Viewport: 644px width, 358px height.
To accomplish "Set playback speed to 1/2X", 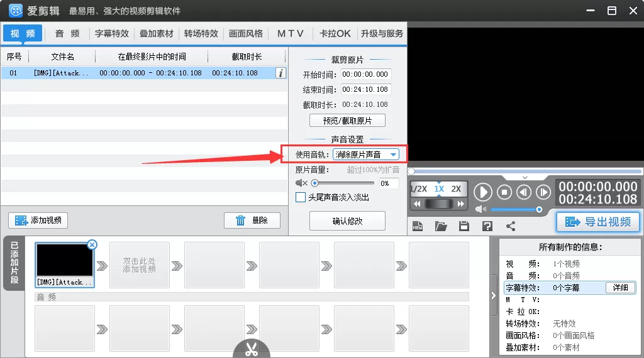I will pyautogui.click(x=418, y=189).
